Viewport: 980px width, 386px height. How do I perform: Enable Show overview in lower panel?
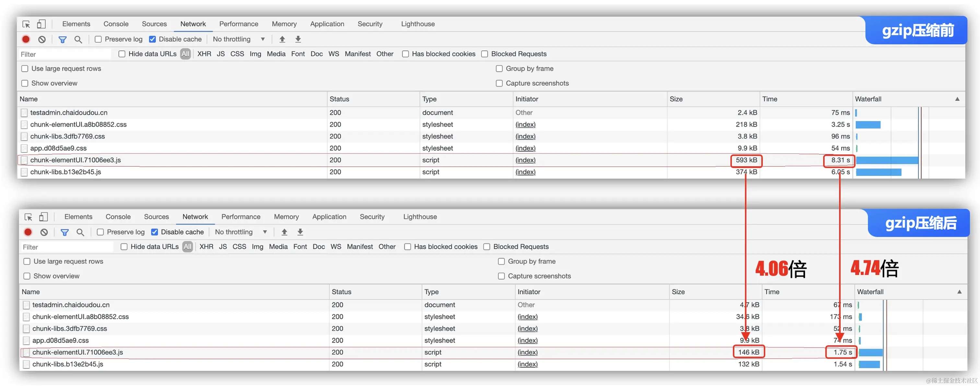(x=27, y=276)
